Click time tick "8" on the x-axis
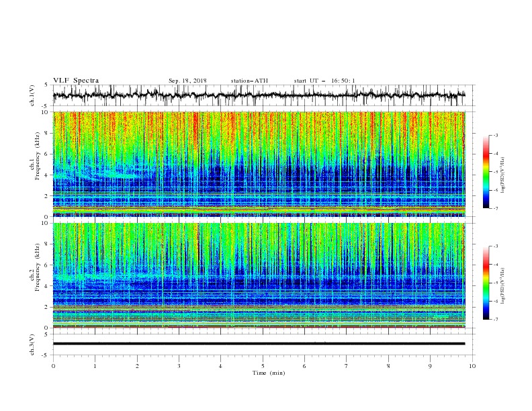532x411 pixels. tap(388, 366)
